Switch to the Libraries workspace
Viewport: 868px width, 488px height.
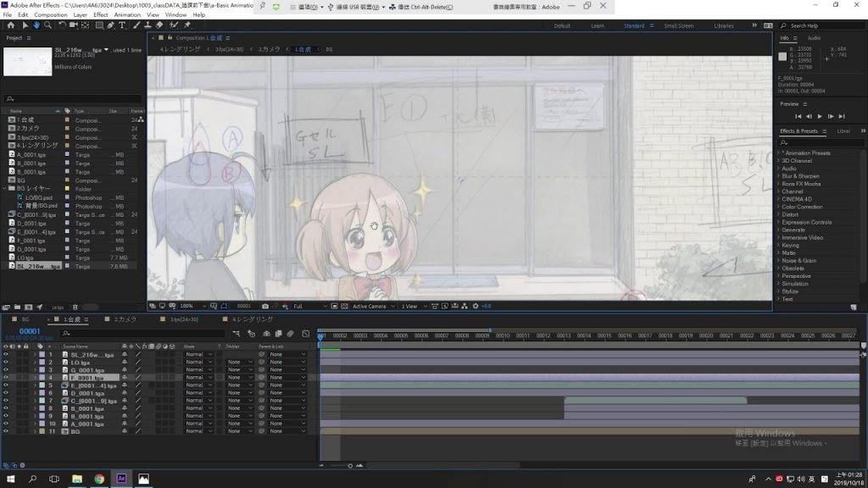pyautogui.click(x=724, y=25)
